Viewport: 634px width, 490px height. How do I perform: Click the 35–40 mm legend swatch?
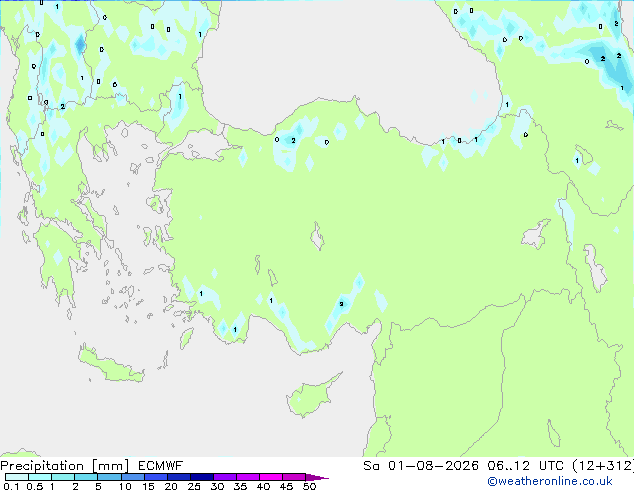247,477
